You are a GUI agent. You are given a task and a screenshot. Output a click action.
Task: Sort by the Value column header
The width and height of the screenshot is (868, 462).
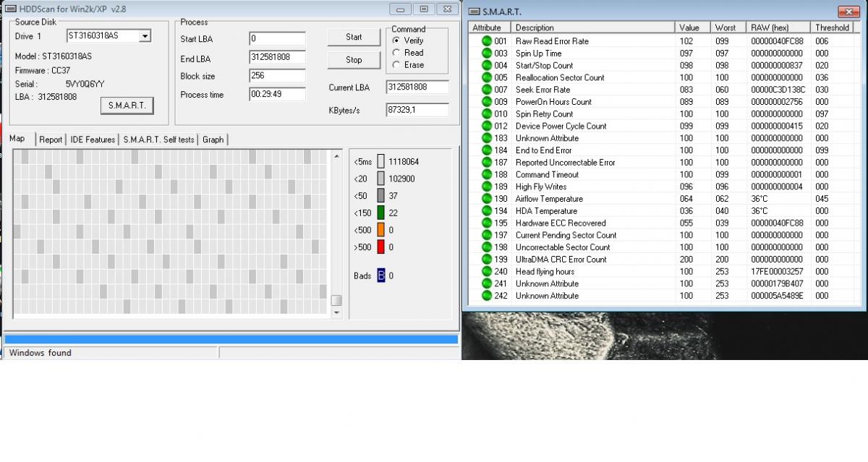click(x=693, y=27)
